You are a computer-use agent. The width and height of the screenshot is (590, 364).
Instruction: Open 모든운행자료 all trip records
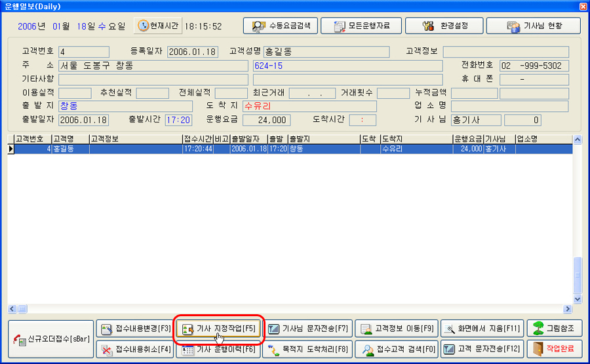click(361, 26)
